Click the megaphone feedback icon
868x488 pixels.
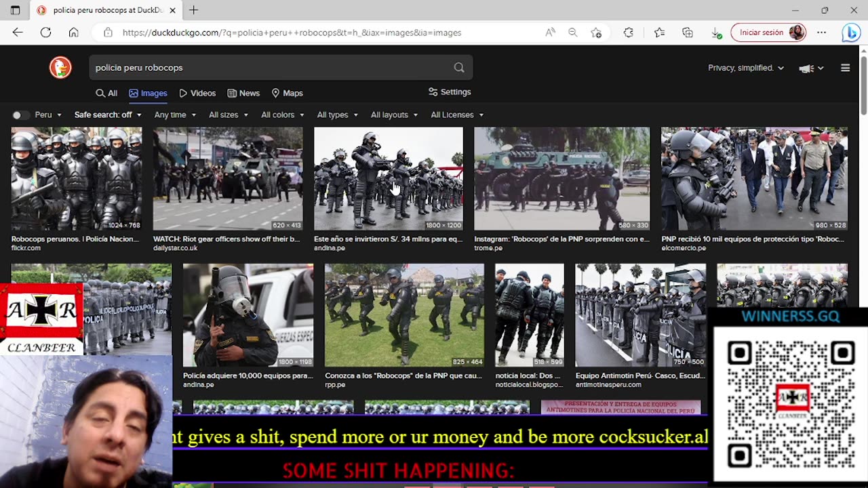807,68
